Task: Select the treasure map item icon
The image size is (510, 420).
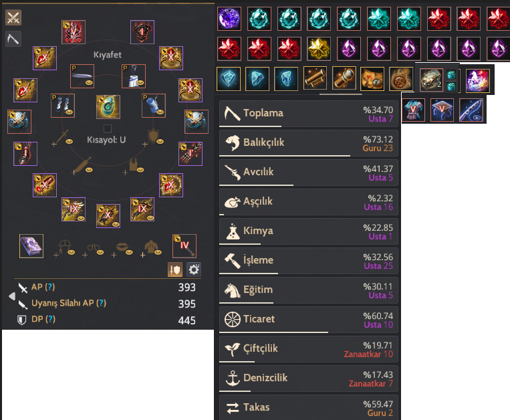Action: [372, 78]
